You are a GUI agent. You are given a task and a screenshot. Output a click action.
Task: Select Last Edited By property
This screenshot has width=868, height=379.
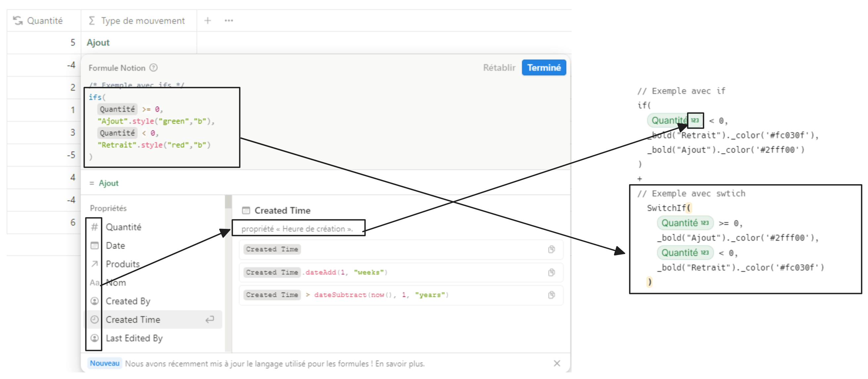153,338
